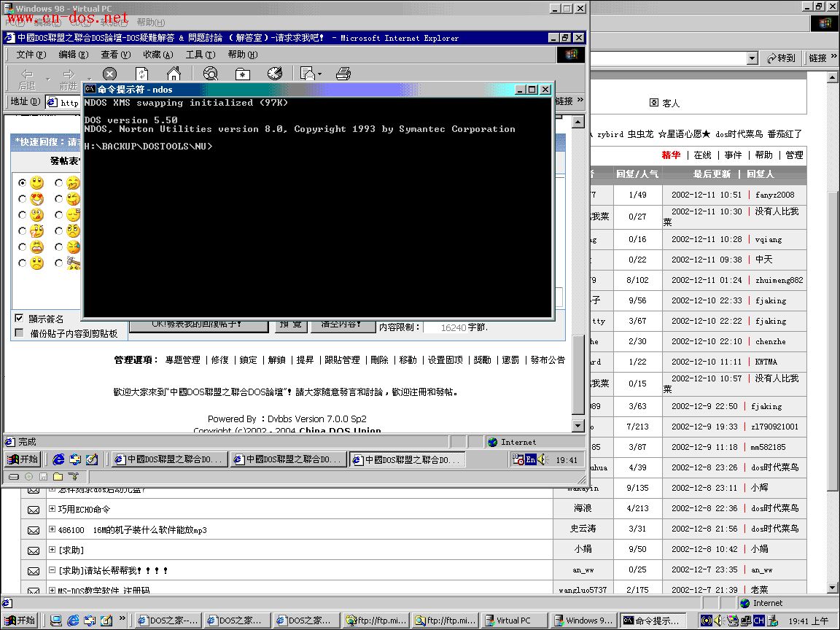Open the host IE address bar dropdown
840x630 pixels.
[x=752, y=58]
